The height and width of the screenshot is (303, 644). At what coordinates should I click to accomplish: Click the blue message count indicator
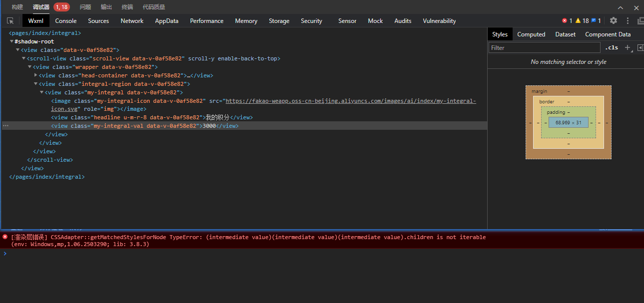click(x=596, y=20)
